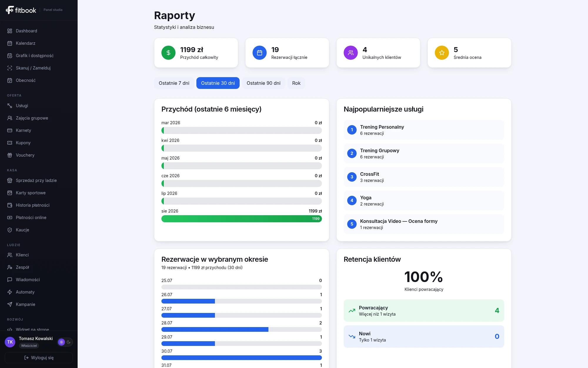Select the Ostatnie 90 dni period
588x368 pixels.
click(263, 83)
